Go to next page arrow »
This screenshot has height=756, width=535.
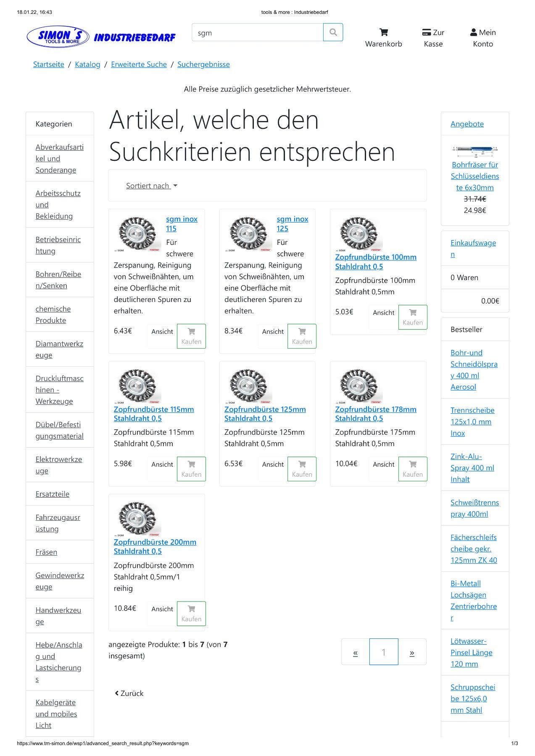(412, 652)
